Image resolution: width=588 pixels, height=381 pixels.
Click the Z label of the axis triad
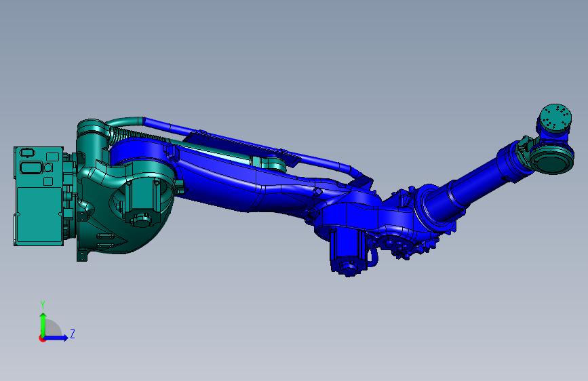[x=73, y=334]
